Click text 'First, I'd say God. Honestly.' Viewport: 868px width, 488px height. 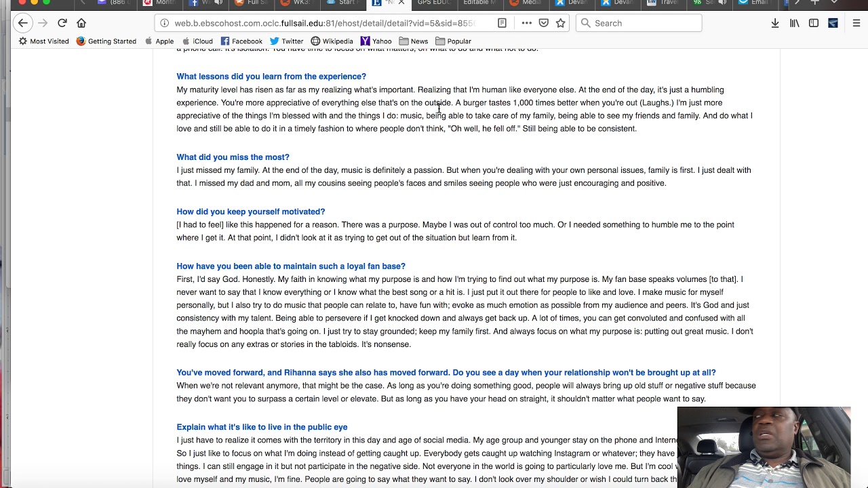[227, 279]
